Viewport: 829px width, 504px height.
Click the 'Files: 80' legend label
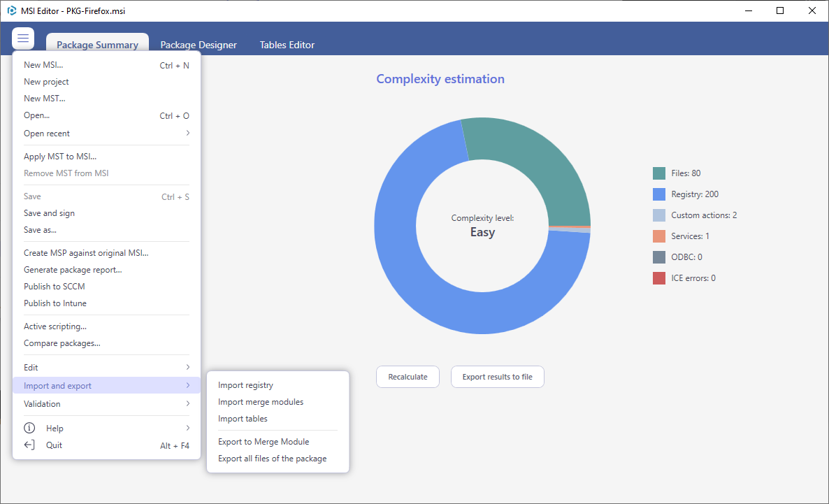(686, 173)
